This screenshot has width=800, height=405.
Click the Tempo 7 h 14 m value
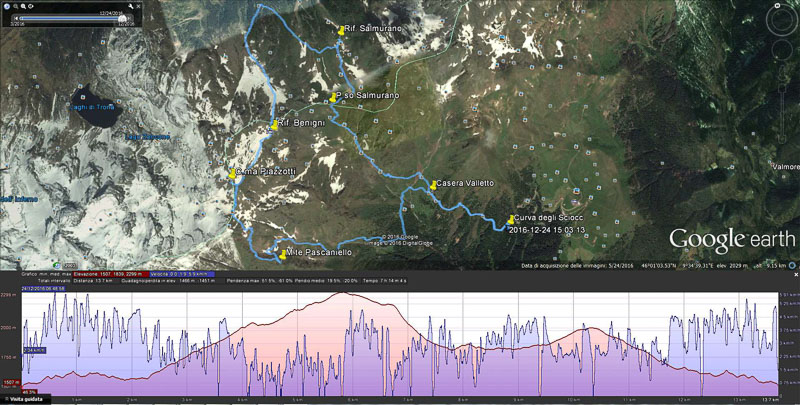pos(385,281)
